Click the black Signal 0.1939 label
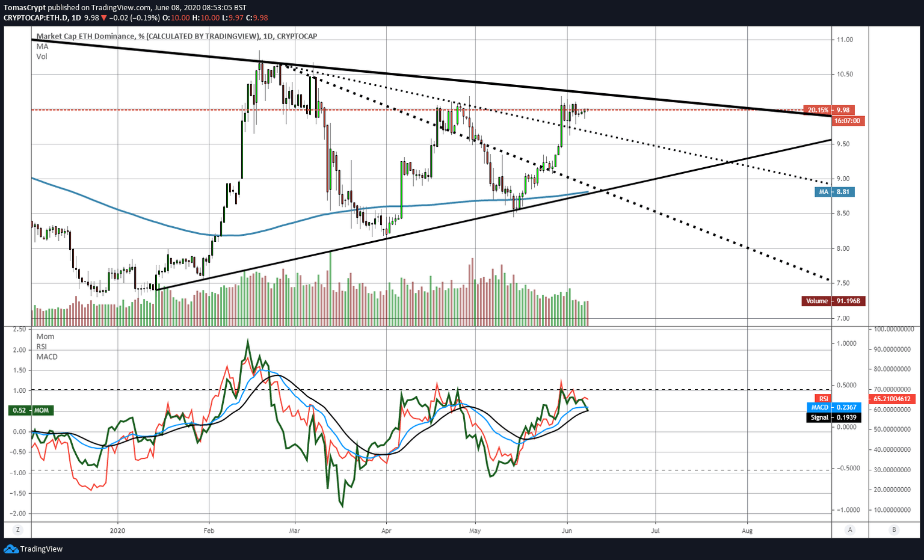The image size is (924, 560). [x=833, y=417]
